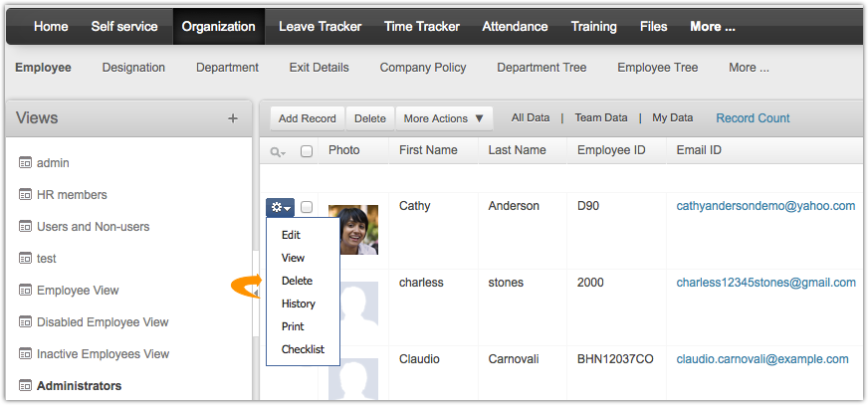
Task: Open the Department Tree sub-tab
Action: pyautogui.click(x=542, y=68)
